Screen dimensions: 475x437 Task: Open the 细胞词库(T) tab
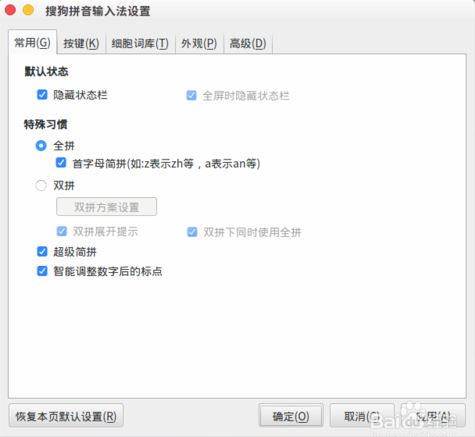tap(140, 43)
